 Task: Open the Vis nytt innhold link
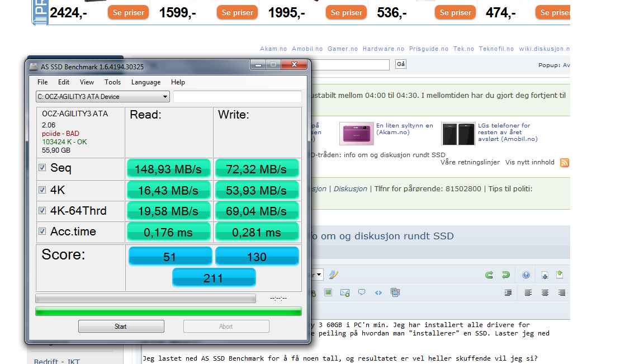[530, 162]
